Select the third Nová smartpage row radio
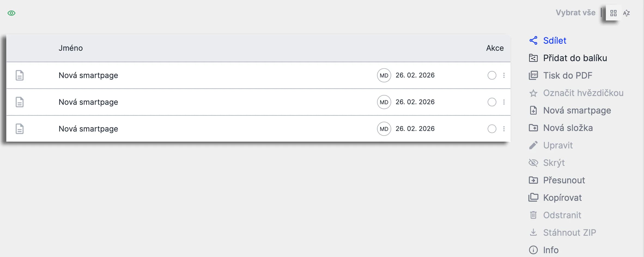The image size is (644, 257). pos(492,129)
